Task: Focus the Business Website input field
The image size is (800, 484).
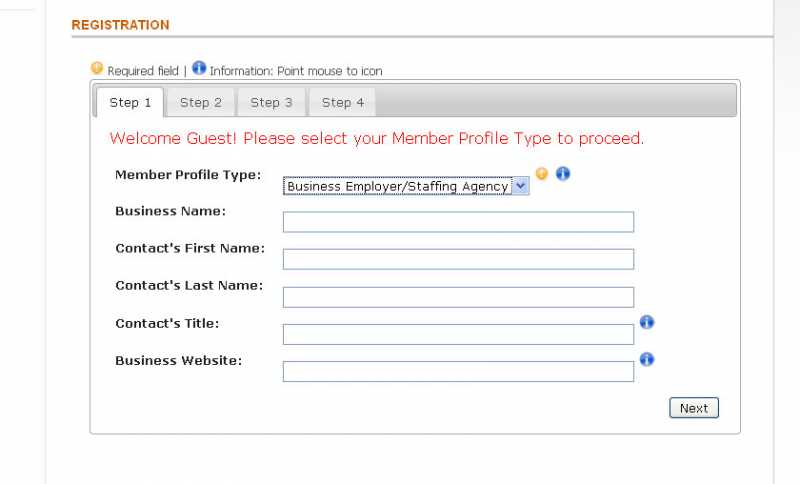Action: coord(458,371)
